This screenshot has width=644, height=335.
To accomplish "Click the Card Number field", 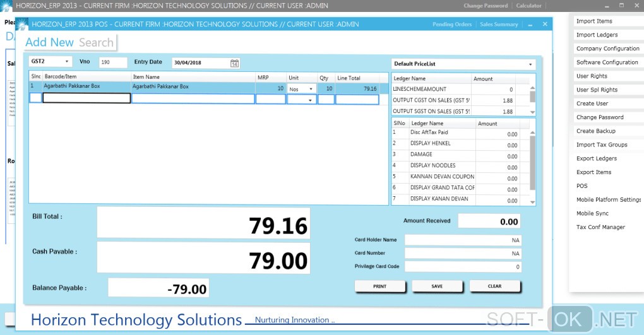I will tap(463, 254).
